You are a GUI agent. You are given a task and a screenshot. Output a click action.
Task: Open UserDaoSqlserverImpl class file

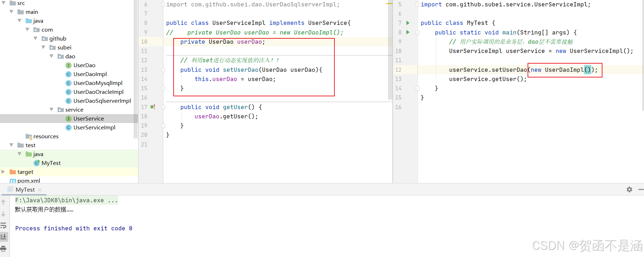(x=102, y=101)
